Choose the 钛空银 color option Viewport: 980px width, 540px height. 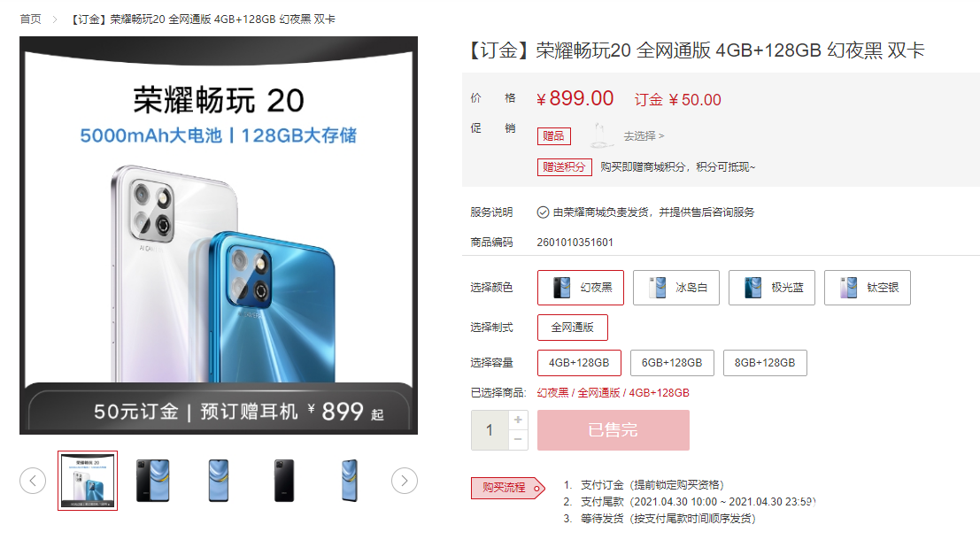coord(868,288)
